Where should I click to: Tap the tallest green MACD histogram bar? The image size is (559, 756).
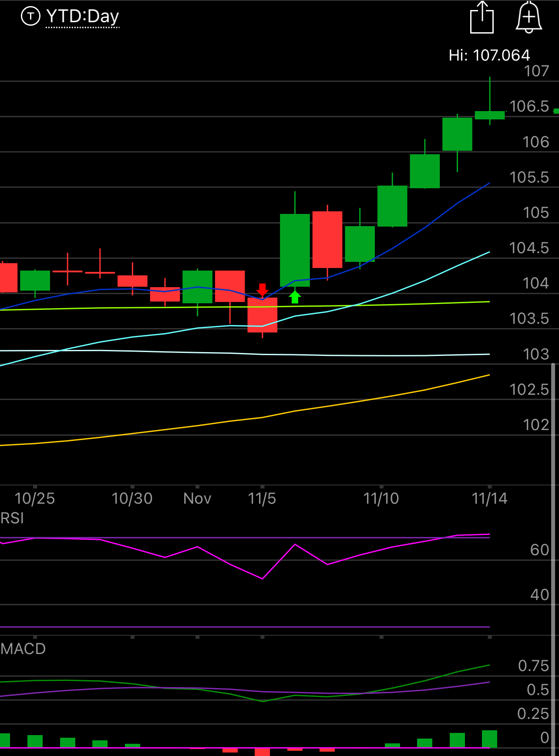pos(490,739)
